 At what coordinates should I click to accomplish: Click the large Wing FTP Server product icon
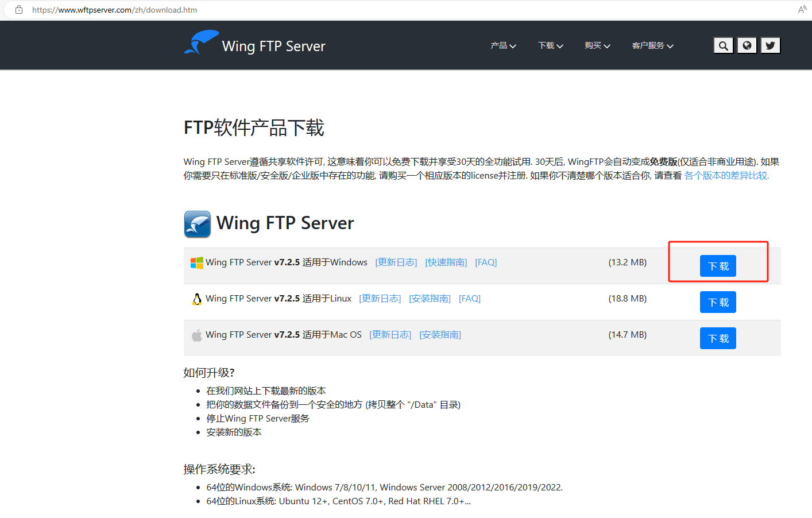click(x=198, y=224)
